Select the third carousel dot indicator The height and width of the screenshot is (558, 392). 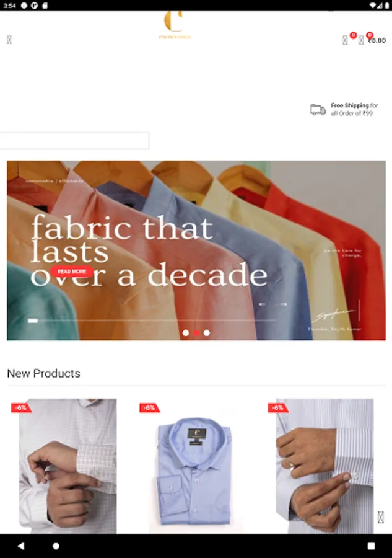[207, 333]
